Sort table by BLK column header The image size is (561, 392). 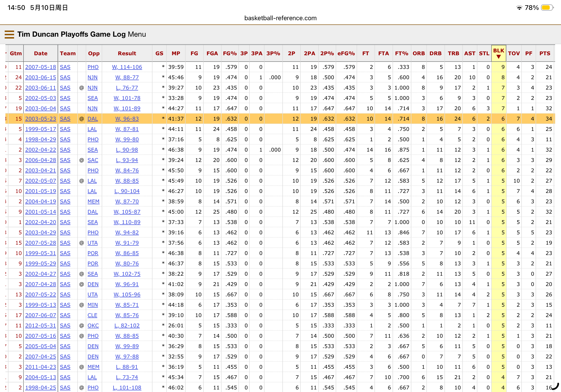(x=499, y=53)
